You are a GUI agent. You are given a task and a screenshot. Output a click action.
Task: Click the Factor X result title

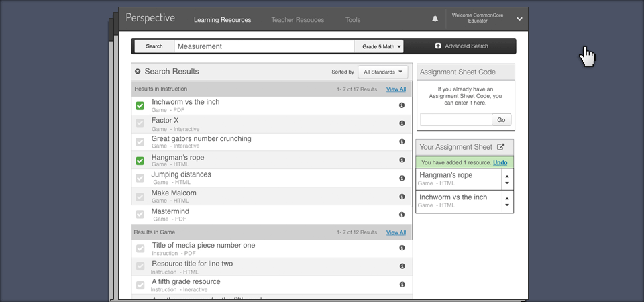point(165,120)
